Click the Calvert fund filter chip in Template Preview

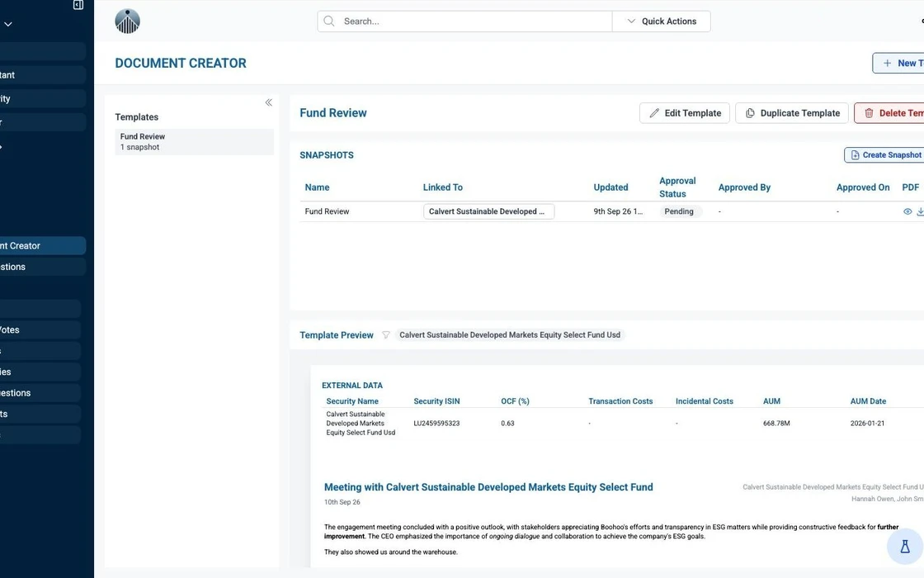pyautogui.click(x=510, y=335)
